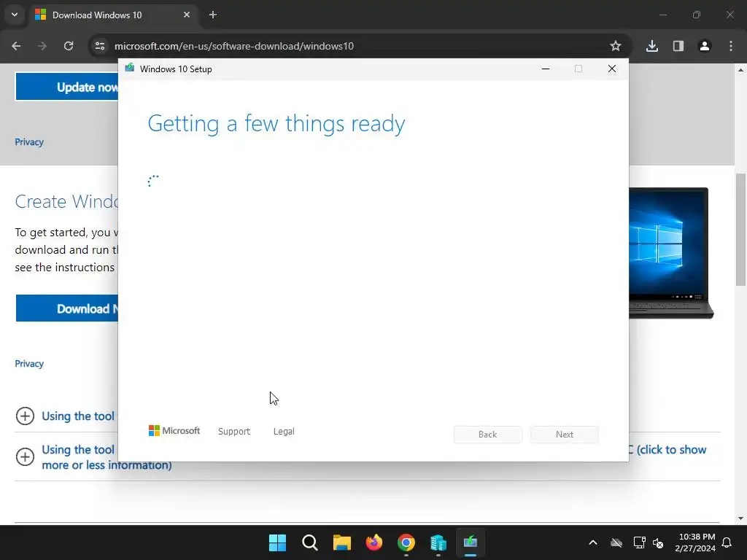Open the clock showing 10:38 PM
The height and width of the screenshot is (560, 747).
(695, 542)
